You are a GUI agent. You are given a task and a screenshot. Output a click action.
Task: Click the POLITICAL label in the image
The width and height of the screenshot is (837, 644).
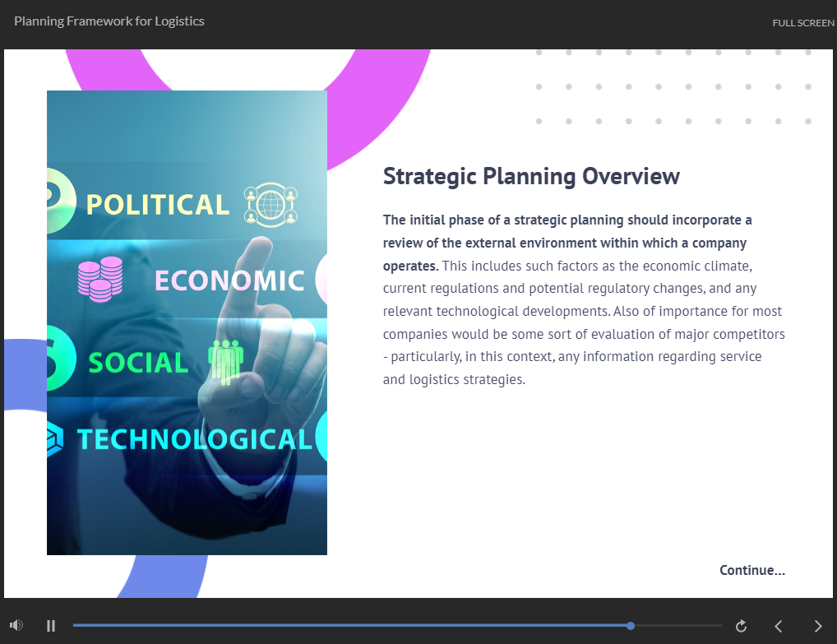tap(158, 205)
